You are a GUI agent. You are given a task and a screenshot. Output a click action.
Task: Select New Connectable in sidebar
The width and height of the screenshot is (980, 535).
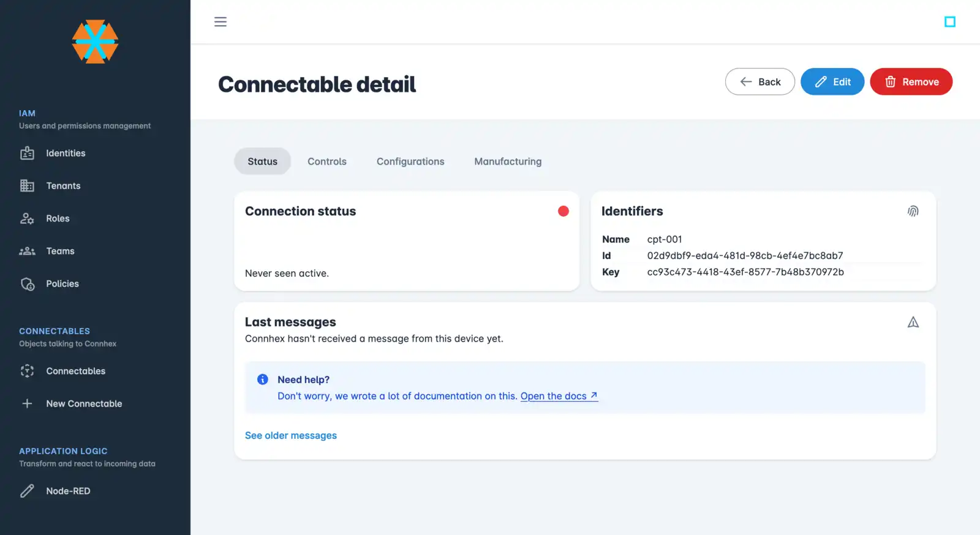coord(84,403)
